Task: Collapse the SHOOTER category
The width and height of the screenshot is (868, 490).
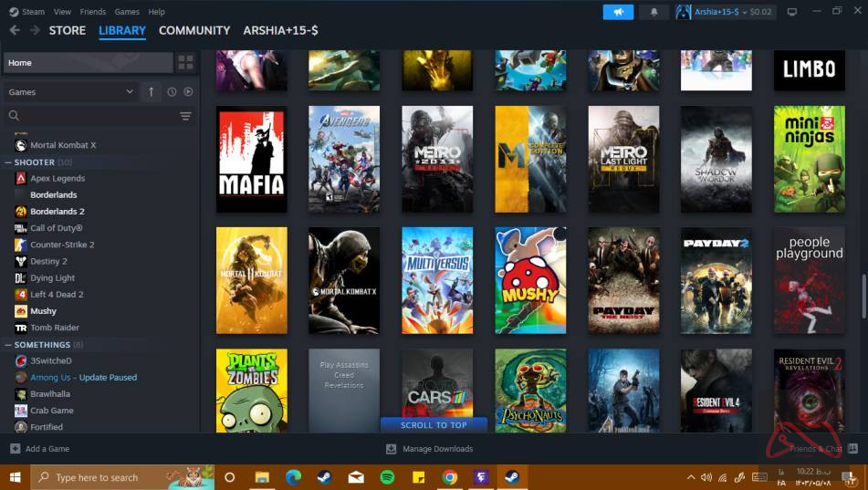Action: click(8, 162)
